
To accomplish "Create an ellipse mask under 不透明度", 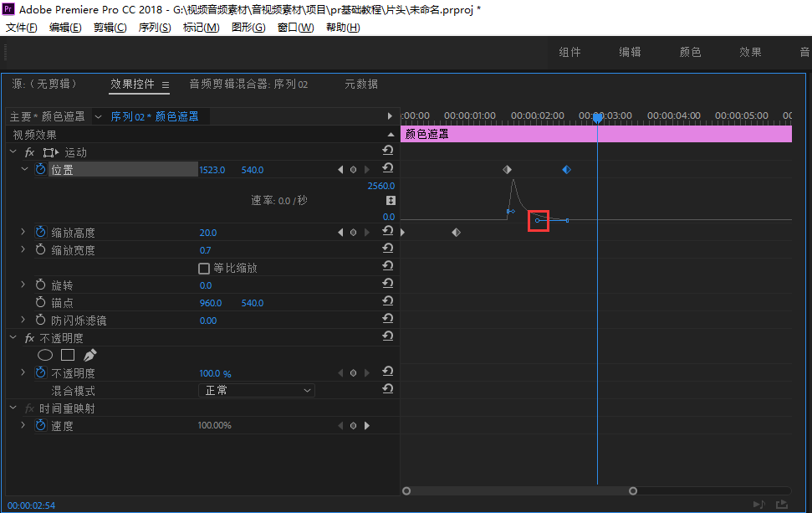I will [x=45, y=355].
